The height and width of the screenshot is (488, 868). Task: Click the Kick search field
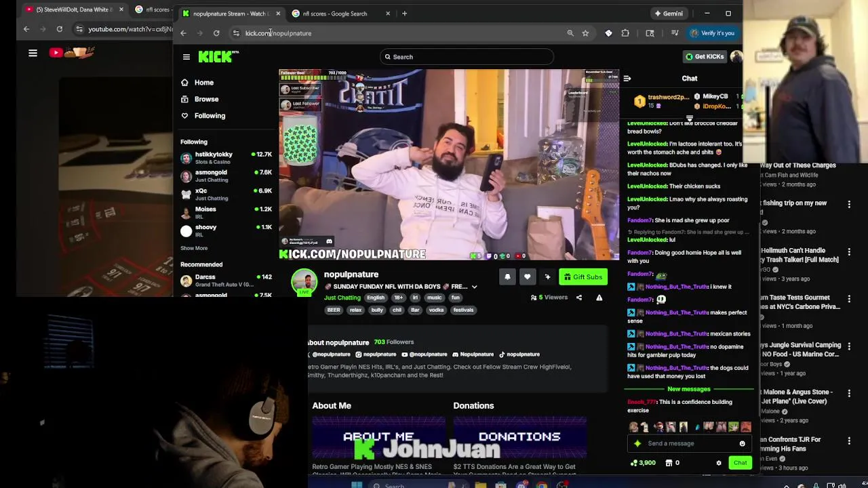[x=467, y=57]
